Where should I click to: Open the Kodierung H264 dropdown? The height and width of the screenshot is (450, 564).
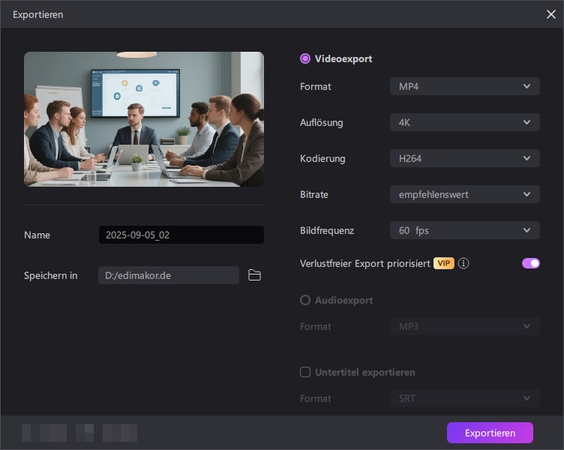(x=464, y=158)
